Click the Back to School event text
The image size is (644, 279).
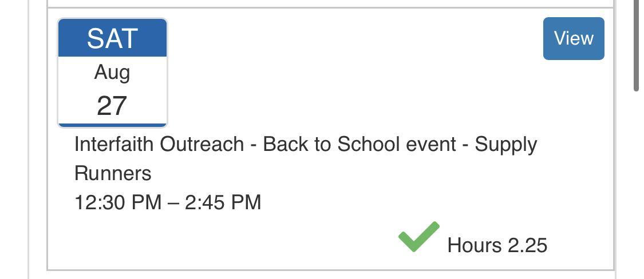[359, 144]
